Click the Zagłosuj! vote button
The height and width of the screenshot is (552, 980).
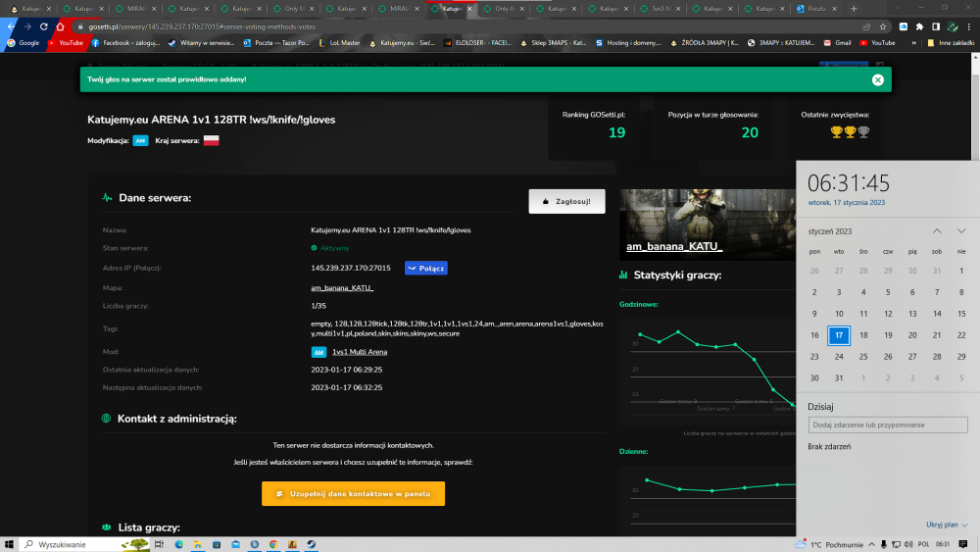[x=566, y=201]
